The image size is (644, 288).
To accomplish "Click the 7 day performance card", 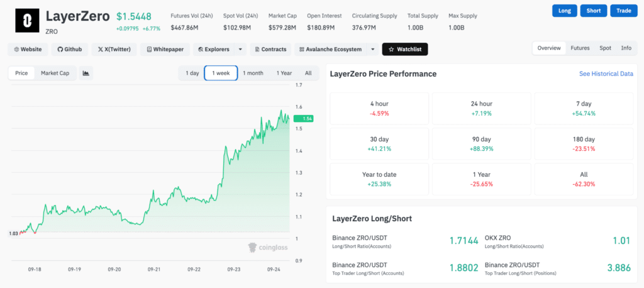I will tap(584, 108).
